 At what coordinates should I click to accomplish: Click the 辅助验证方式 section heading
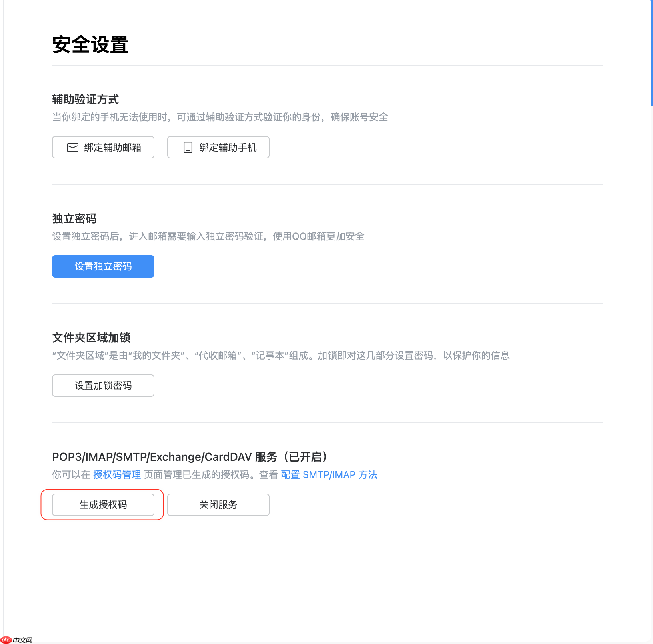86,99
